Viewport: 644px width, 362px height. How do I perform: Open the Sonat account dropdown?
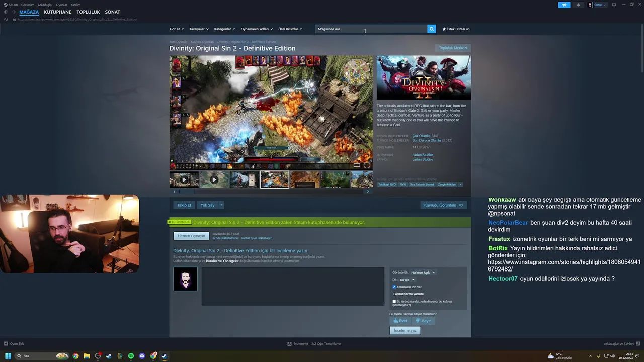point(600,5)
